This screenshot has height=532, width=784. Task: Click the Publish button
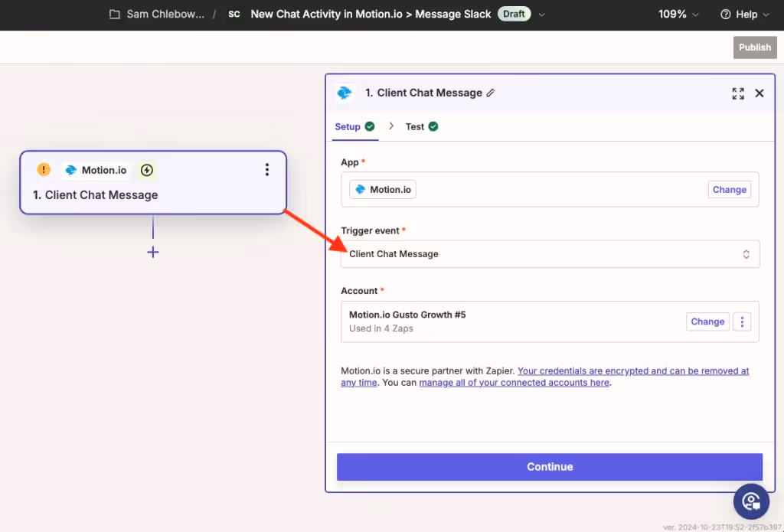click(755, 47)
